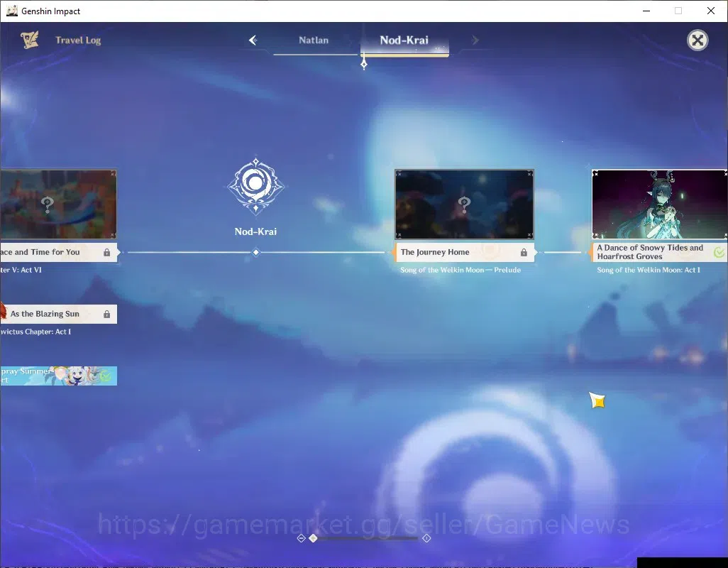The width and height of the screenshot is (728, 568).
Task: Open the Chapter V Act VI quest thumbnail
Action: pos(58,204)
